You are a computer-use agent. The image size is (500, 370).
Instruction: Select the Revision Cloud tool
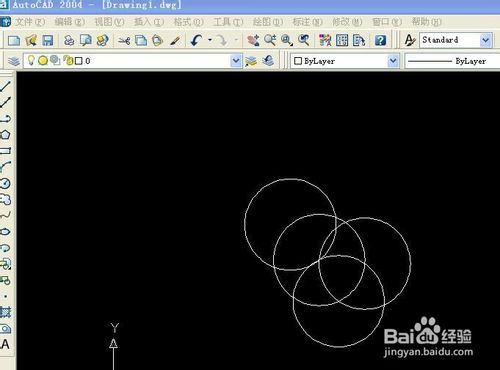[5, 199]
